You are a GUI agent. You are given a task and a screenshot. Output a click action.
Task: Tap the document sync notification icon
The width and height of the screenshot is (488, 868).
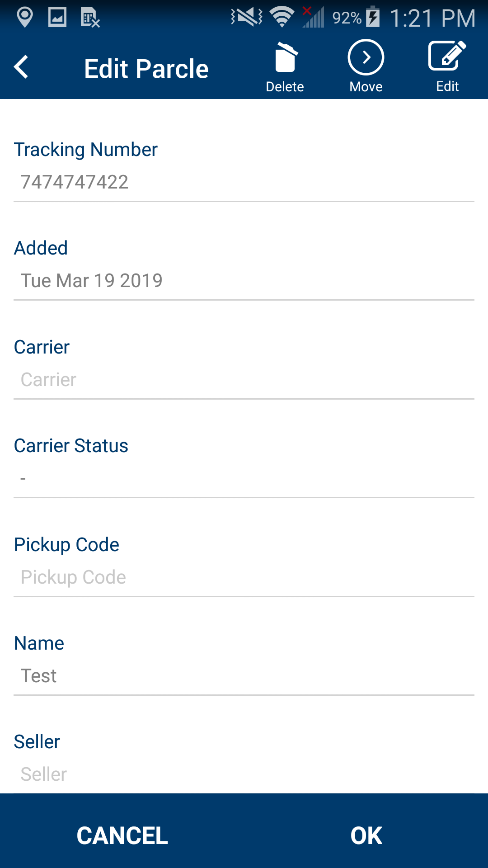[90, 18]
